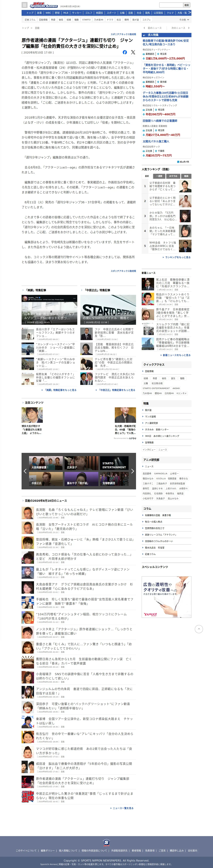Open ゴルフ in the top navigation
The width and height of the screenshot is (213, 868).
(88, 13)
